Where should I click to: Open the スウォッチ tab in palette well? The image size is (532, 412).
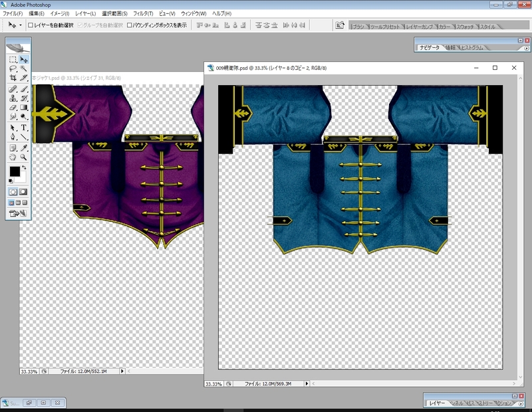pos(464,26)
